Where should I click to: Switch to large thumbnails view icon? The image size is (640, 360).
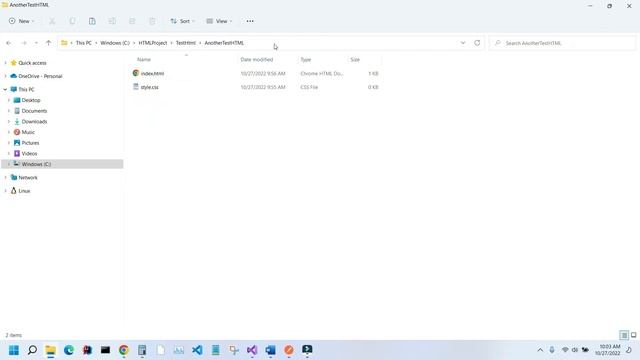[633, 335]
